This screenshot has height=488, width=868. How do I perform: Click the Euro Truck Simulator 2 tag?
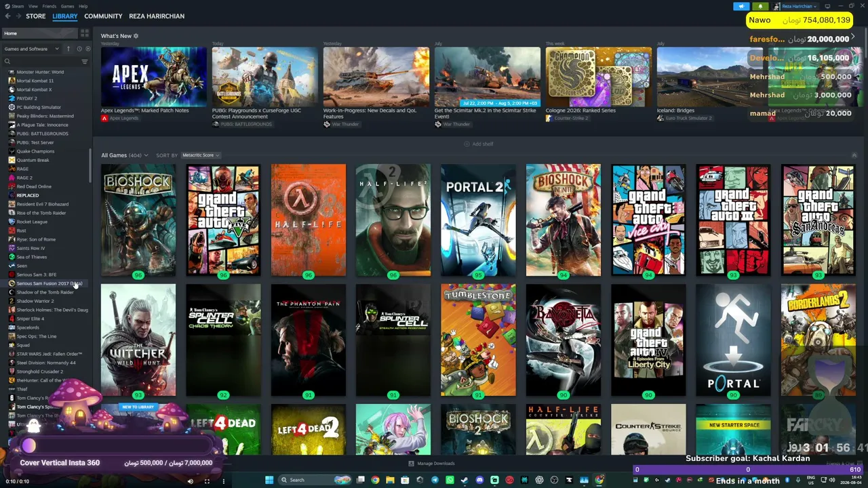pos(684,118)
